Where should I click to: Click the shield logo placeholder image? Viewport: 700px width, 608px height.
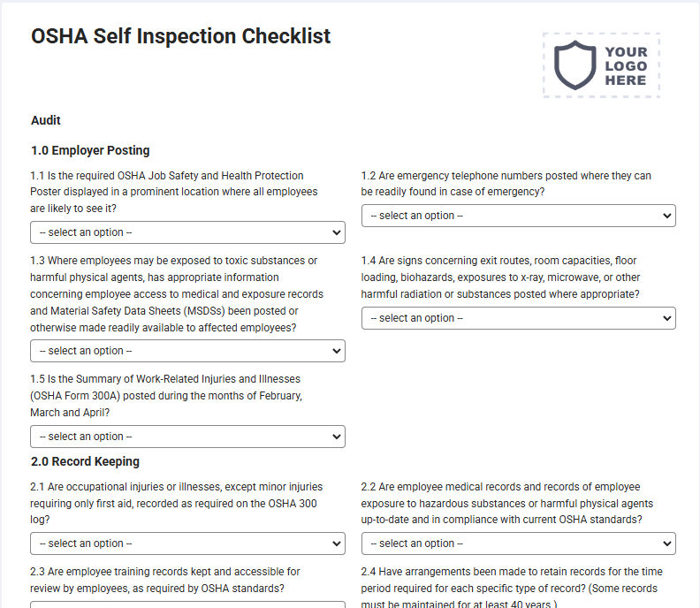[x=601, y=65]
